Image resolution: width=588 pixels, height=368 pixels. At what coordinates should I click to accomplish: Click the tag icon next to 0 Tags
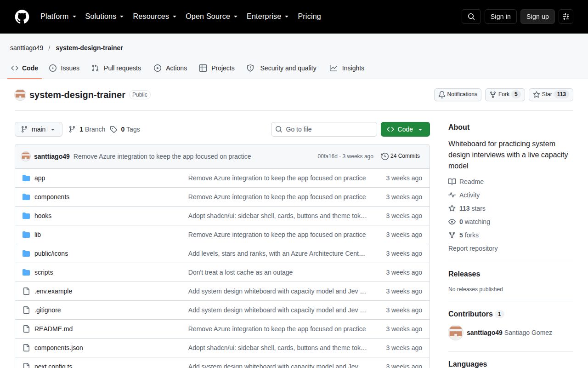(114, 129)
